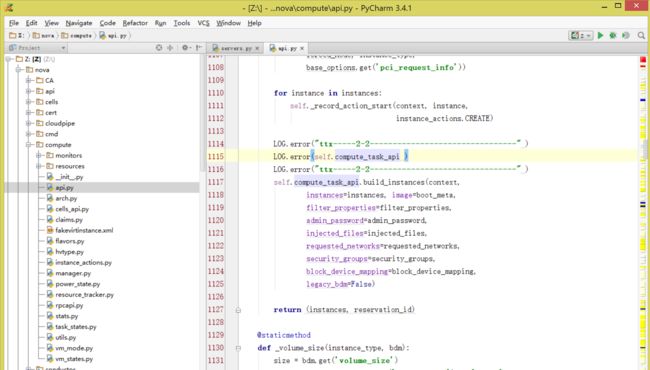Open the Navigate menu

79,23
